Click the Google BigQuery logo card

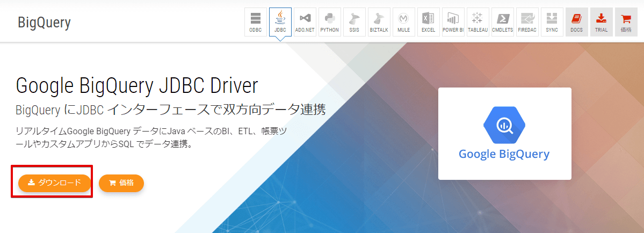tap(504, 133)
